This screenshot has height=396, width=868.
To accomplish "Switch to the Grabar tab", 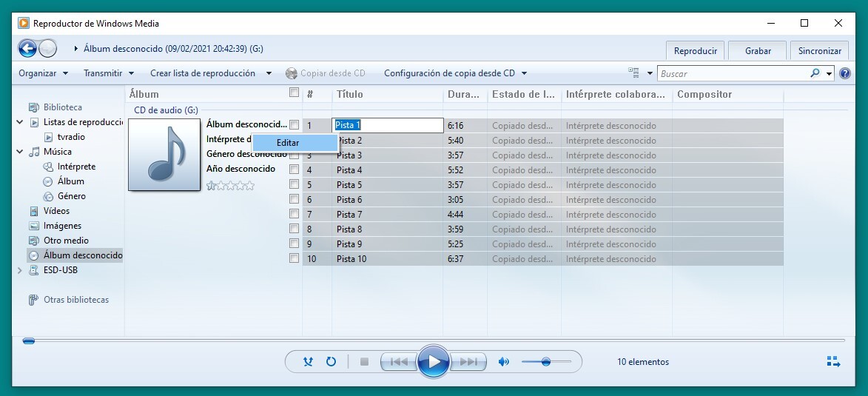I will (x=758, y=50).
